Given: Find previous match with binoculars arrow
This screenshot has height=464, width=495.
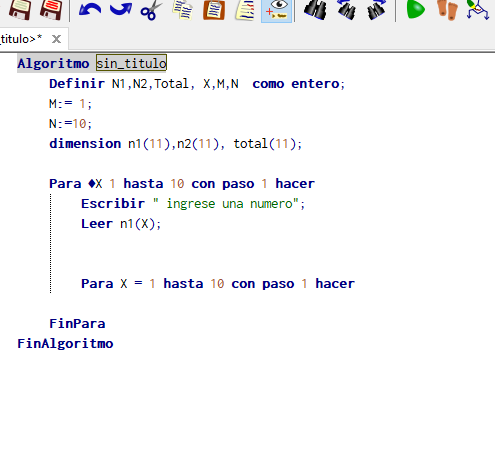Looking at the screenshot, I should [x=346, y=9].
